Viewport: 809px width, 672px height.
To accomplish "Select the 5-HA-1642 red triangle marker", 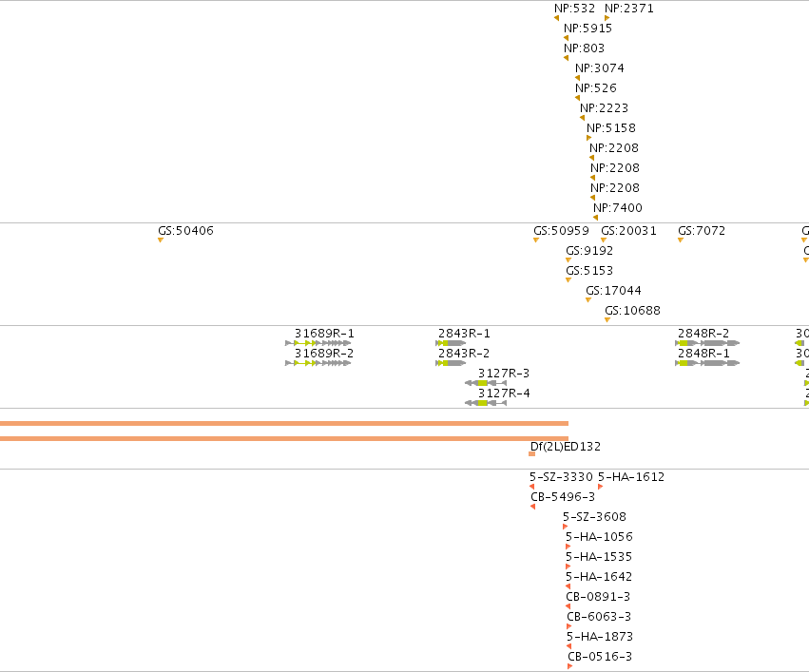I will coord(568,586).
